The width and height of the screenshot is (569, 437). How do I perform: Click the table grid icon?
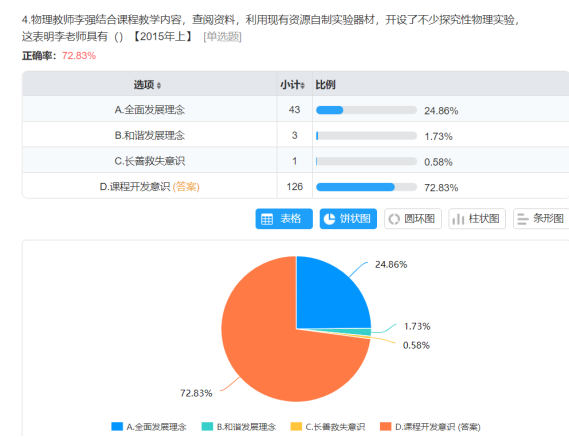267,219
